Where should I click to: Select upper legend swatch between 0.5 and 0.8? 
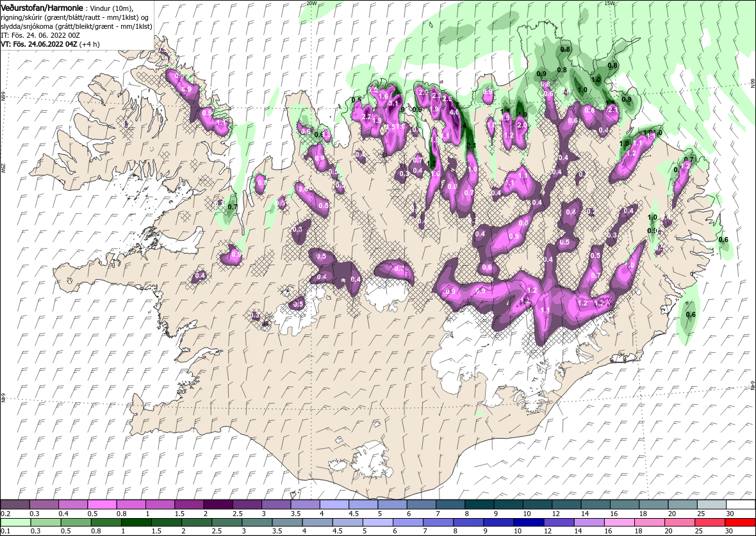[x=103, y=505]
